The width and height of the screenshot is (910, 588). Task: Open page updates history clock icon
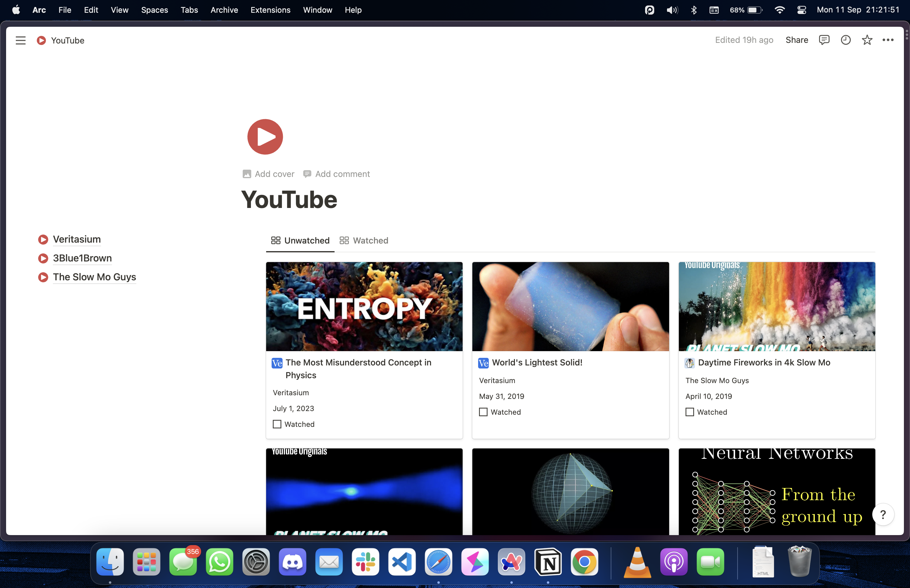[x=846, y=40]
